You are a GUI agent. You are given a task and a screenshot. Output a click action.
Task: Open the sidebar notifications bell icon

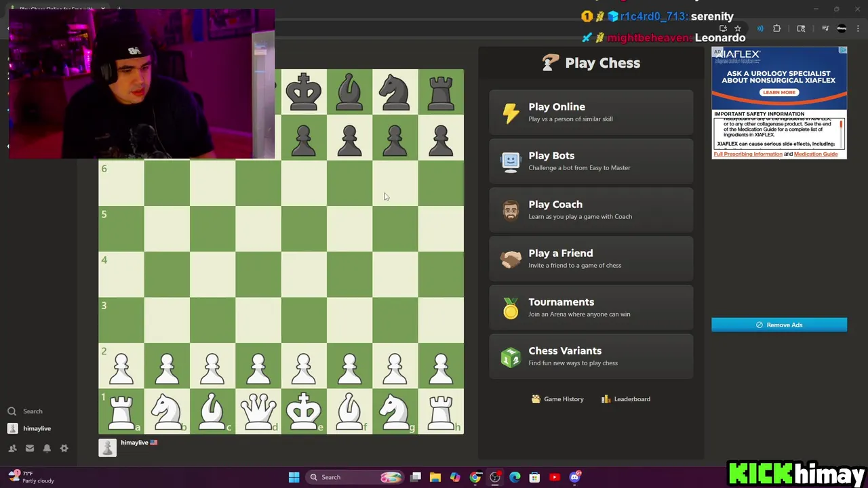47,448
